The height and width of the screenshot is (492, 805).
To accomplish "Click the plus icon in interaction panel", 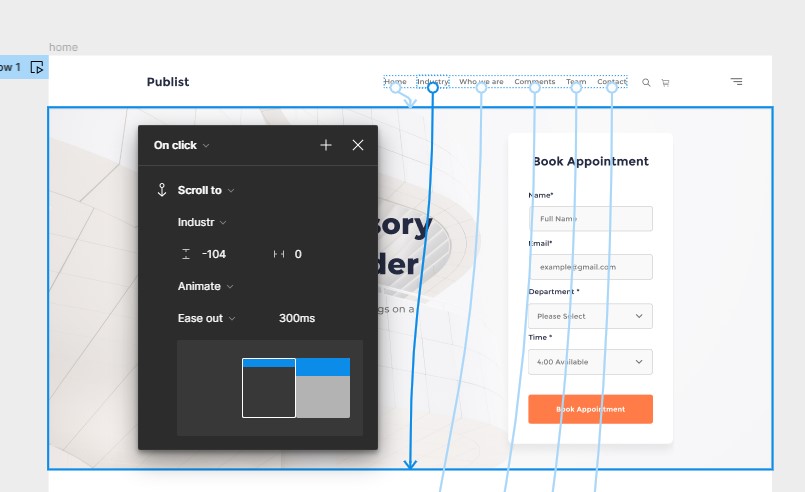I will pyautogui.click(x=325, y=145).
